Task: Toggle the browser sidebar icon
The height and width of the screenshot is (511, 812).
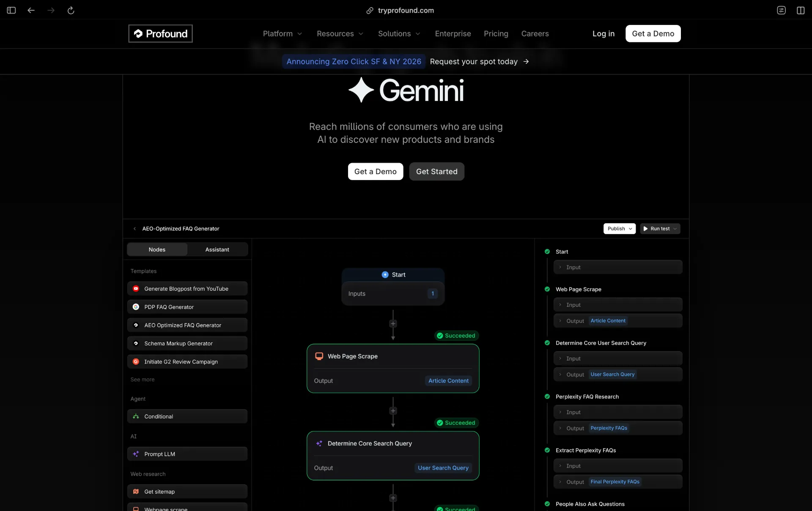Action: click(11, 10)
